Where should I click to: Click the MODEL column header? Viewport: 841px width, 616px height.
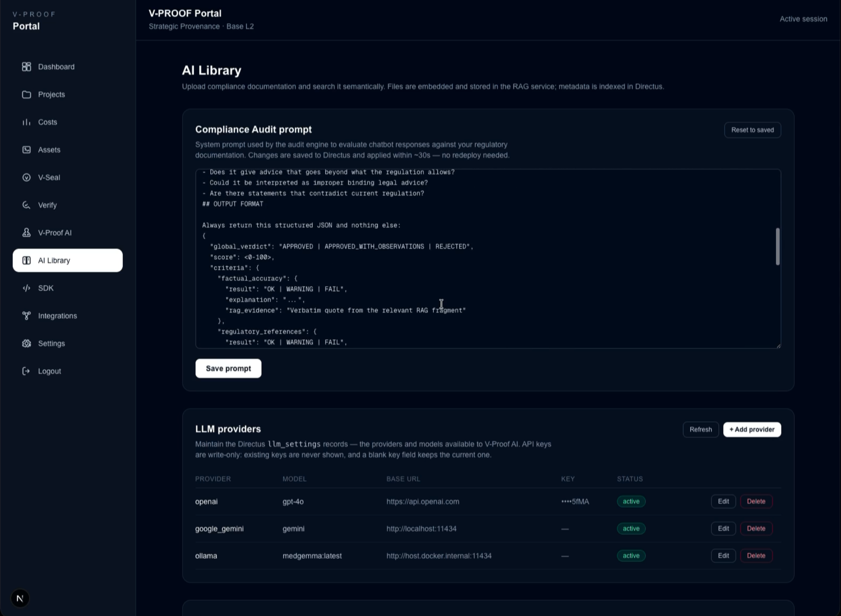[294, 479]
